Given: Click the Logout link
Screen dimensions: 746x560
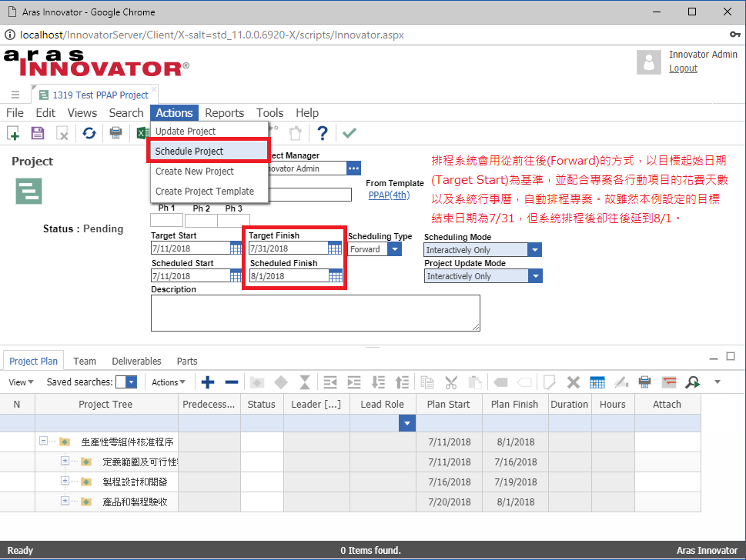Looking at the screenshot, I should 683,68.
